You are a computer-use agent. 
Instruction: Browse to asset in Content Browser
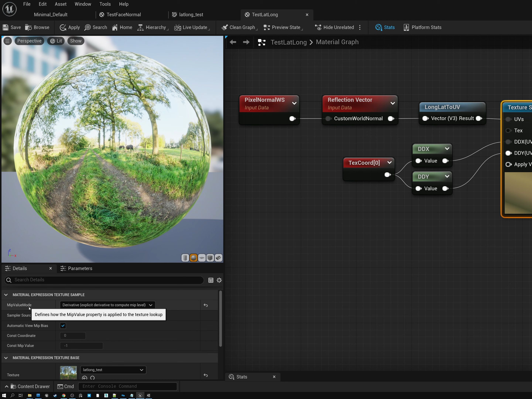[x=37, y=28]
